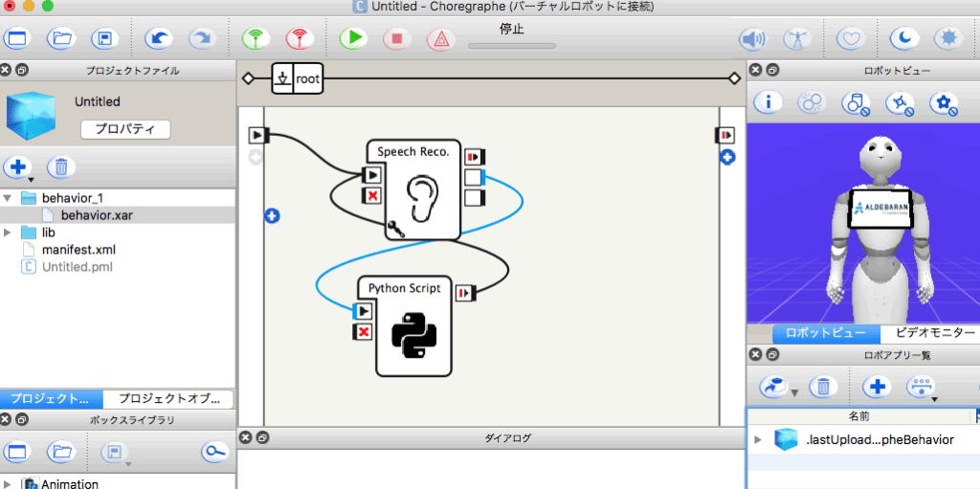The width and height of the screenshot is (980, 489).
Task: Select manifest.xml file
Action: pos(78,250)
